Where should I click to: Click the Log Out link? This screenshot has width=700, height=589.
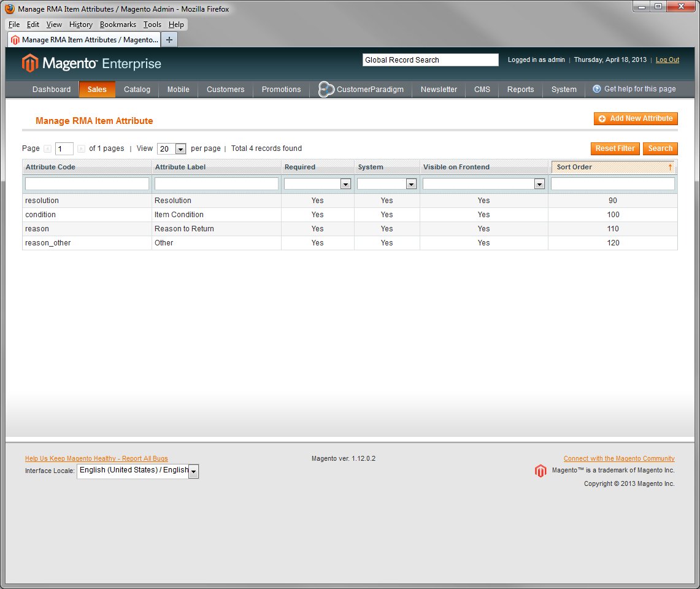667,60
